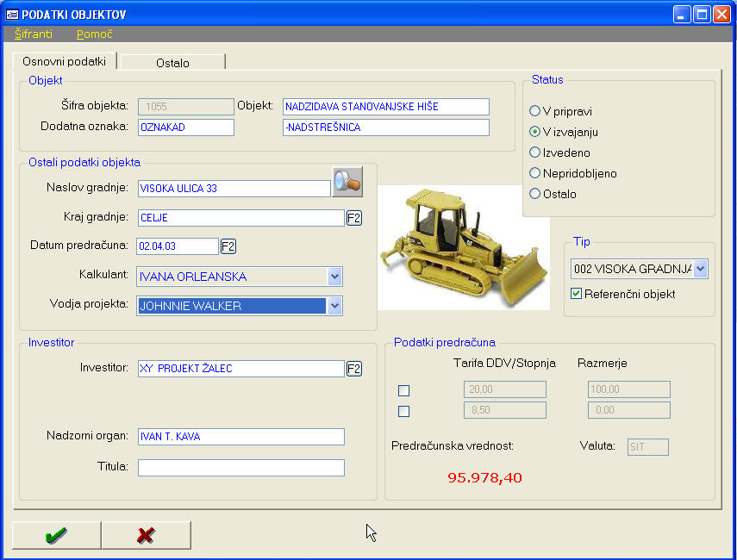Switch to the Ostalo tab
This screenshot has width=737, height=560.
pyautogui.click(x=172, y=63)
